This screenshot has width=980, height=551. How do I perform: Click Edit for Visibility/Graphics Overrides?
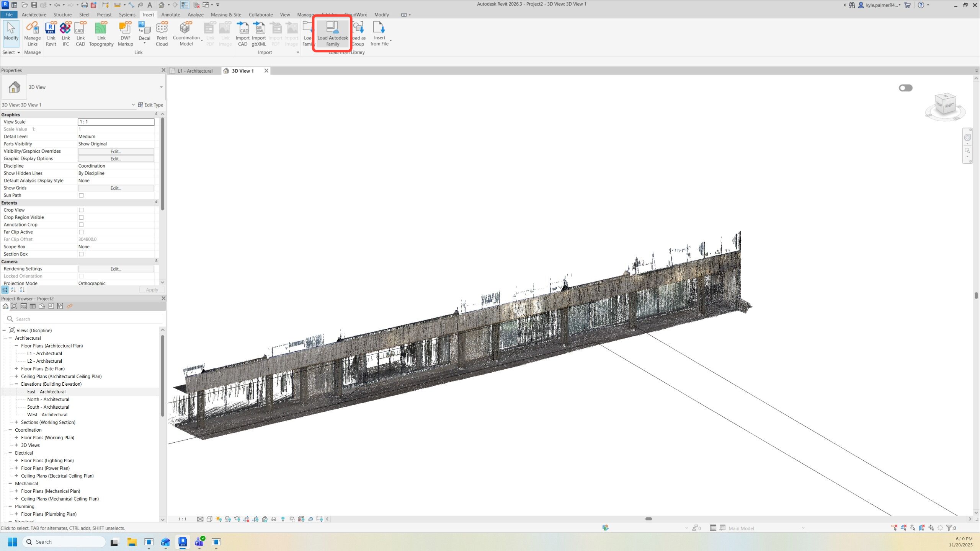[x=116, y=152]
